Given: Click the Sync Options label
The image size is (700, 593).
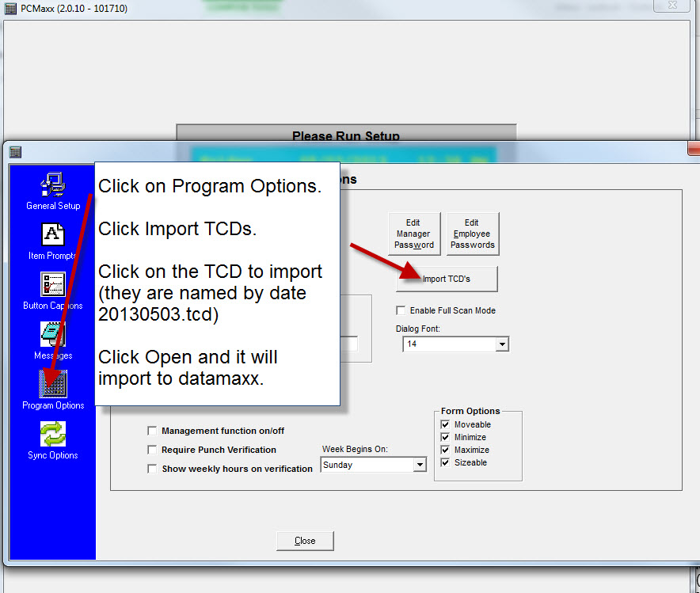Looking at the screenshot, I should coord(53,455).
